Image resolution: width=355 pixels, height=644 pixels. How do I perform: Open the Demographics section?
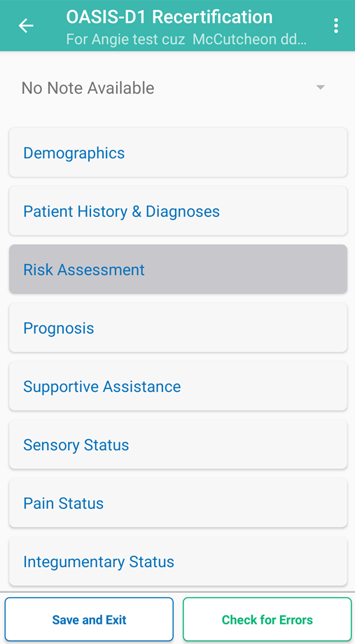coord(178,153)
